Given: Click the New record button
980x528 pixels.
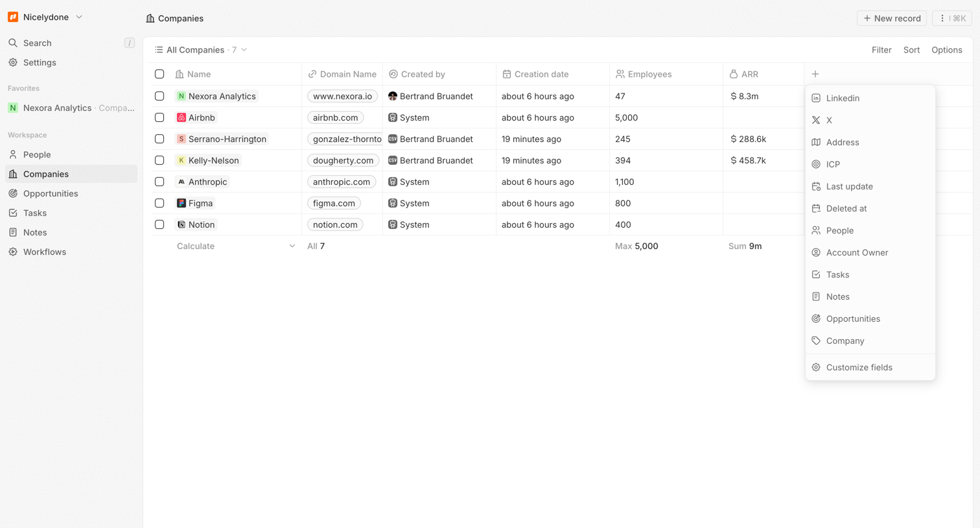Looking at the screenshot, I should 892,18.
